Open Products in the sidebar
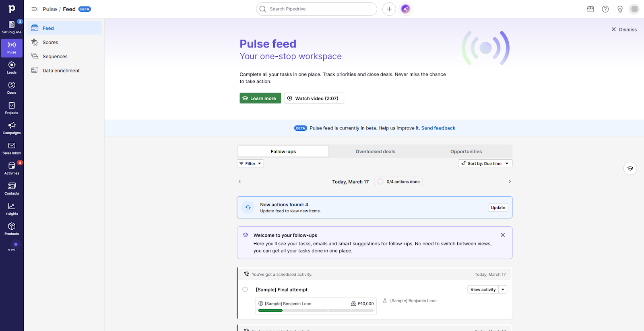This screenshot has height=331, width=644. pyautogui.click(x=12, y=228)
